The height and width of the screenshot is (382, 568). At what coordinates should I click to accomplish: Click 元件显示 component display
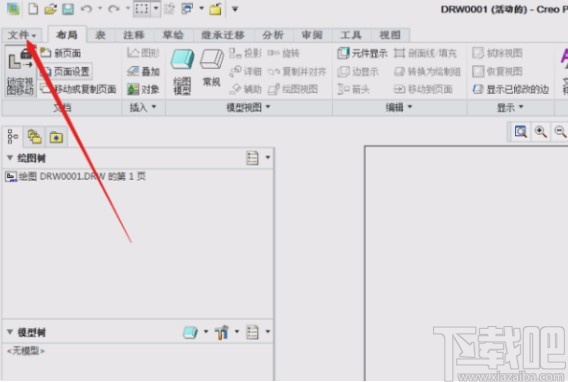pos(362,53)
